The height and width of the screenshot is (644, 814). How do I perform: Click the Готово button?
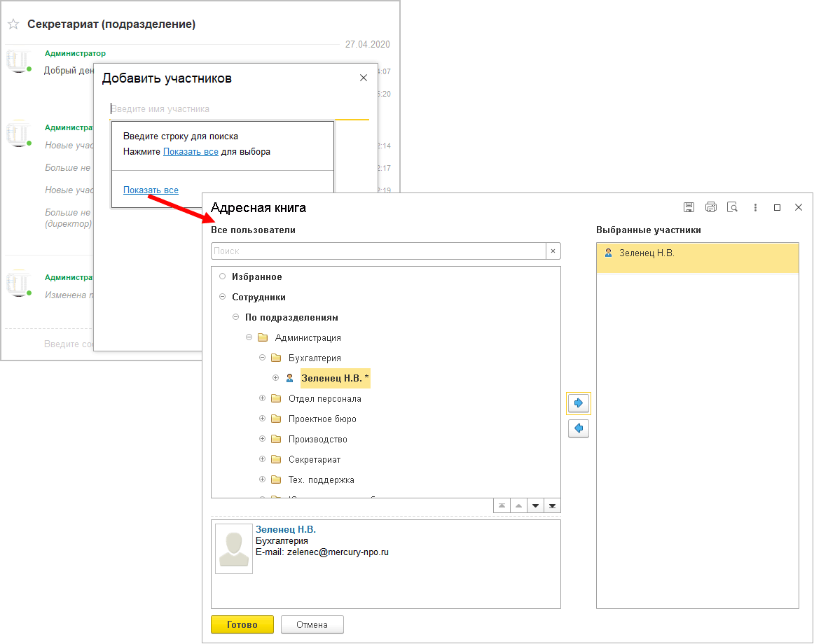(242, 625)
